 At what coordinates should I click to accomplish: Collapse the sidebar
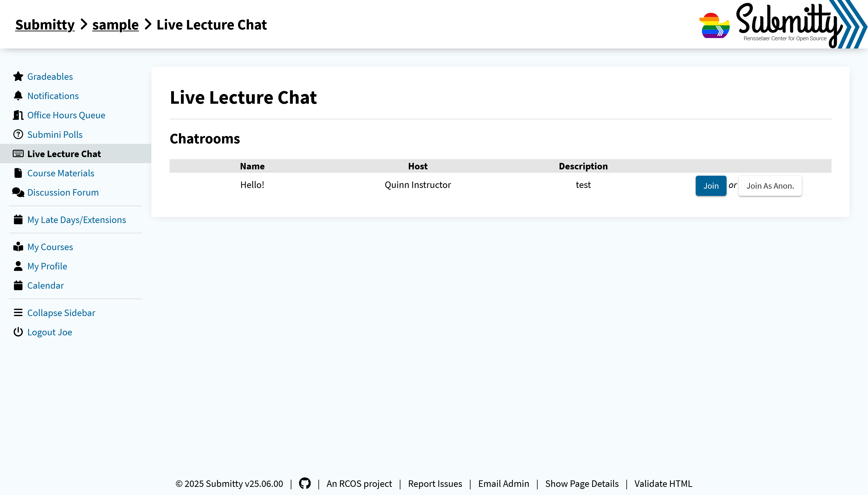click(61, 313)
